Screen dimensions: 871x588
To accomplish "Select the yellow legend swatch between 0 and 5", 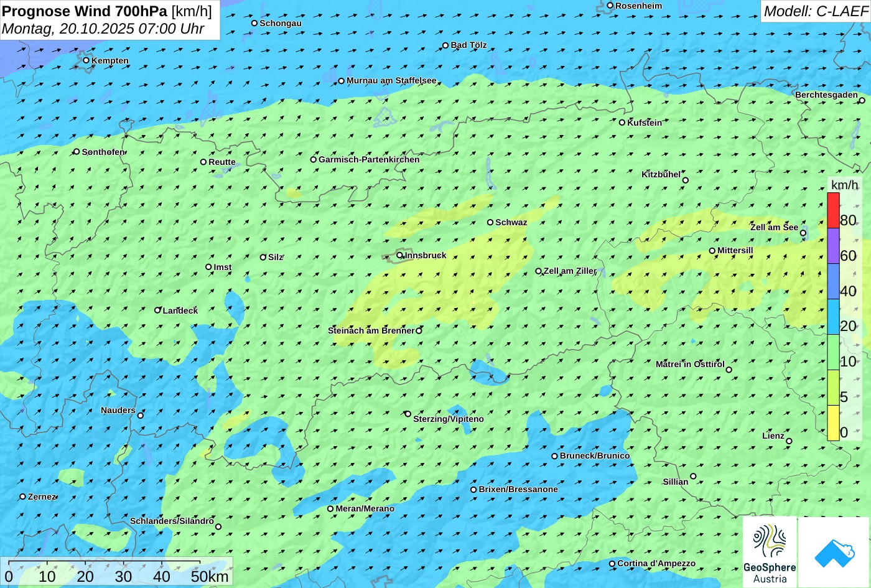I will (833, 423).
